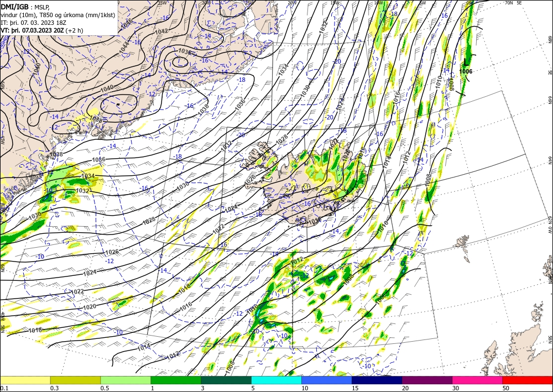Click the legend scale value '3'
The height and width of the screenshot is (392, 553).
pyautogui.click(x=203, y=388)
